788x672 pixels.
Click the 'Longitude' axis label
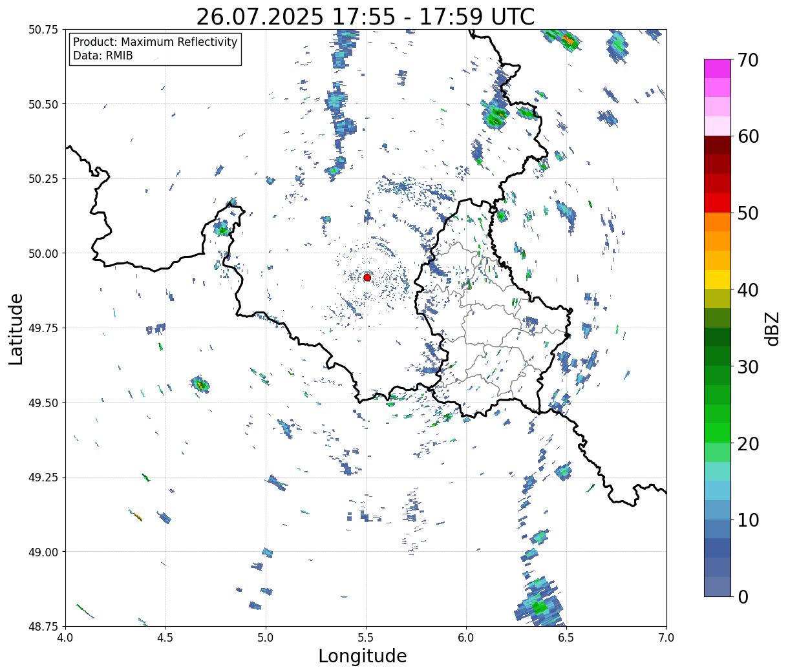pos(363,656)
